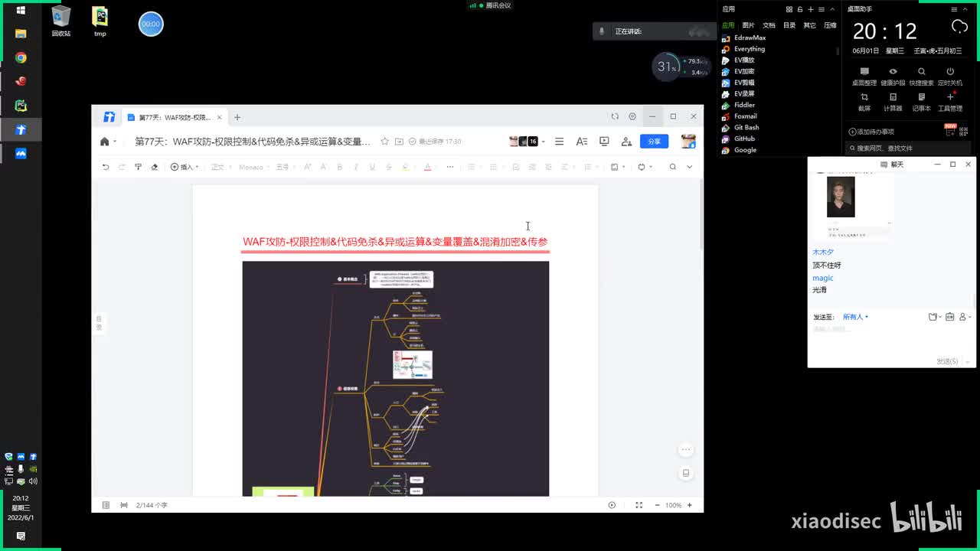
Task: Pick the red font color
Action: point(427,167)
